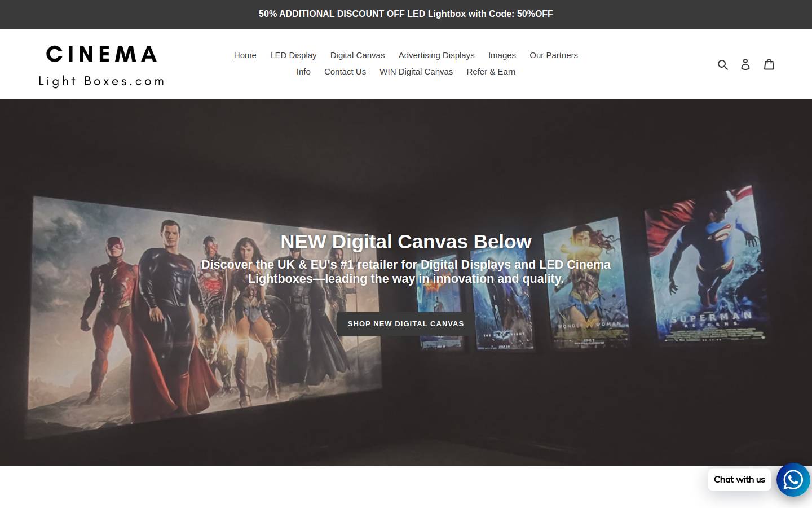The width and height of the screenshot is (812, 508).
Task: Click the 50% discount announcement bar
Action: coord(406,14)
